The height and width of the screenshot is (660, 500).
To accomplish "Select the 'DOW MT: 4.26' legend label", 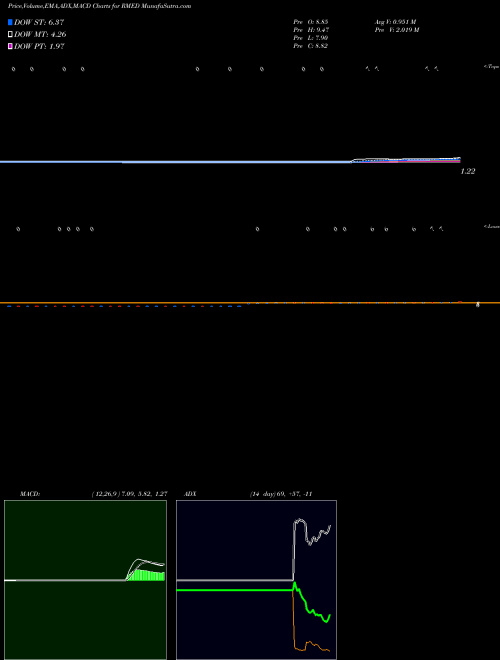I will click(40, 35).
